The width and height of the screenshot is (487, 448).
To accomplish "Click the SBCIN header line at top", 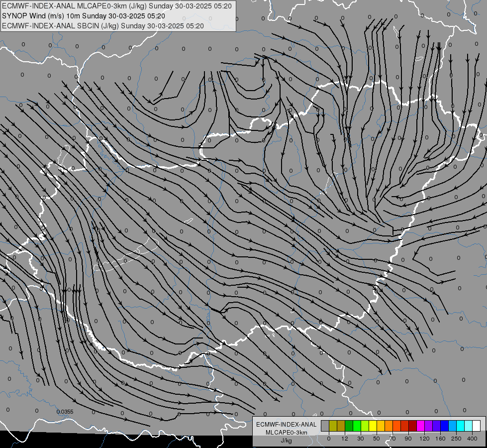I will tap(103, 26).
